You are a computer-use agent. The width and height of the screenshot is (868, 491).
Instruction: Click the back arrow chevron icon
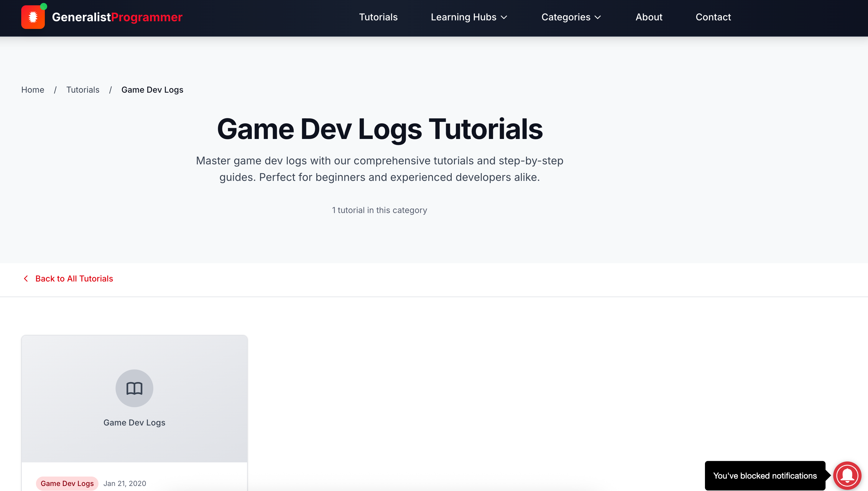click(x=26, y=279)
